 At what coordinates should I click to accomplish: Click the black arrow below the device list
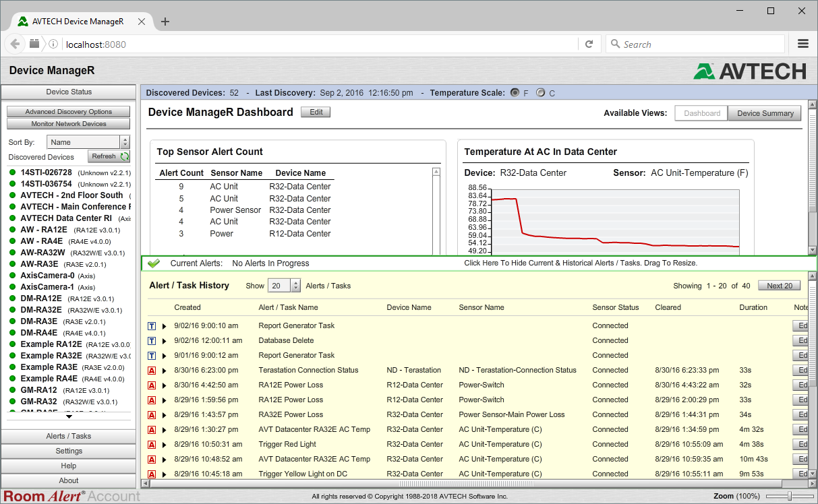(x=68, y=416)
